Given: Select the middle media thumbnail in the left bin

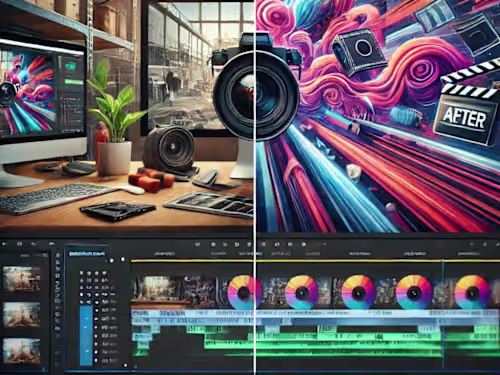Looking at the screenshot, I should pos(22,315).
